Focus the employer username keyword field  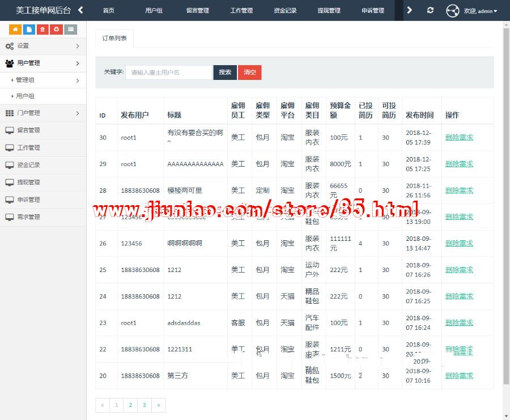tap(169, 73)
